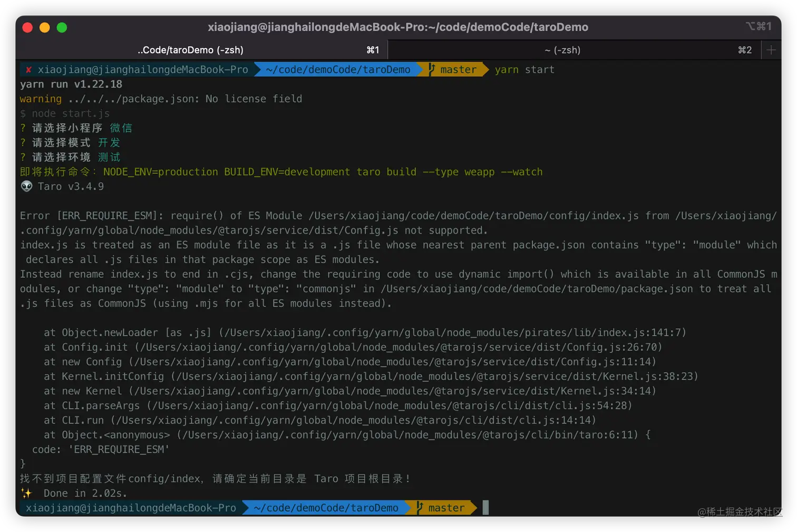Click the 'No license field' warning line
The height and width of the screenshot is (532, 797).
point(161,99)
